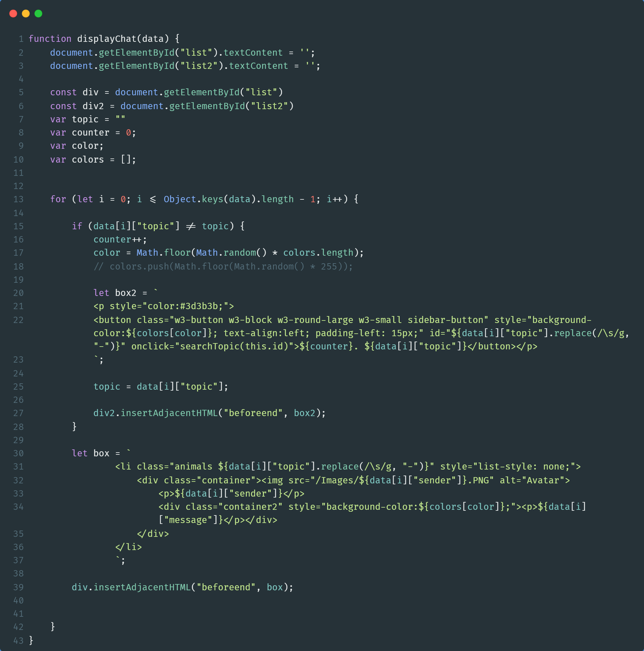Click the let box2 declaration
This screenshot has height=651, width=644.
click(x=114, y=293)
